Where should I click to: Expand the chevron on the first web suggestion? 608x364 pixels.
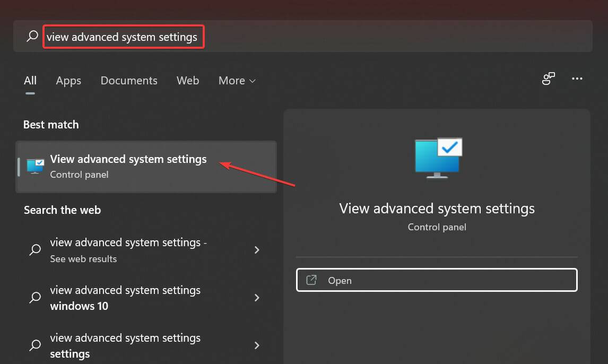pos(257,250)
